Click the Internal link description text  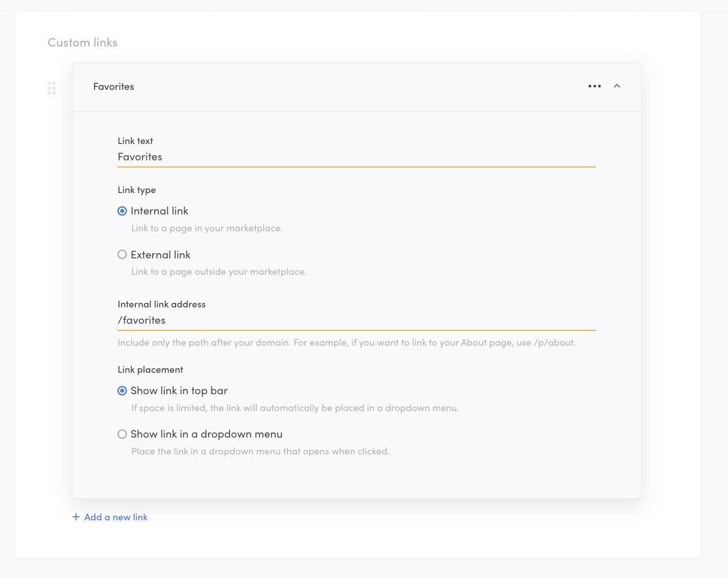click(206, 228)
